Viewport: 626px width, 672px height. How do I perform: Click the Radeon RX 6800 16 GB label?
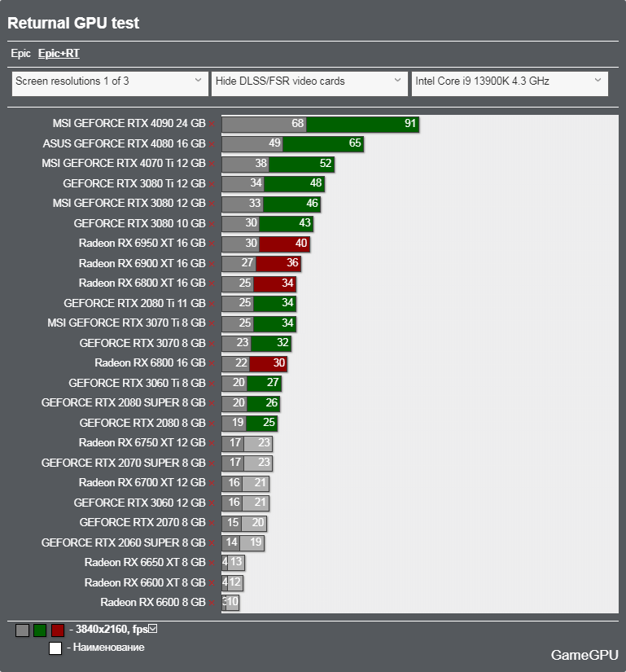coord(151,363)
